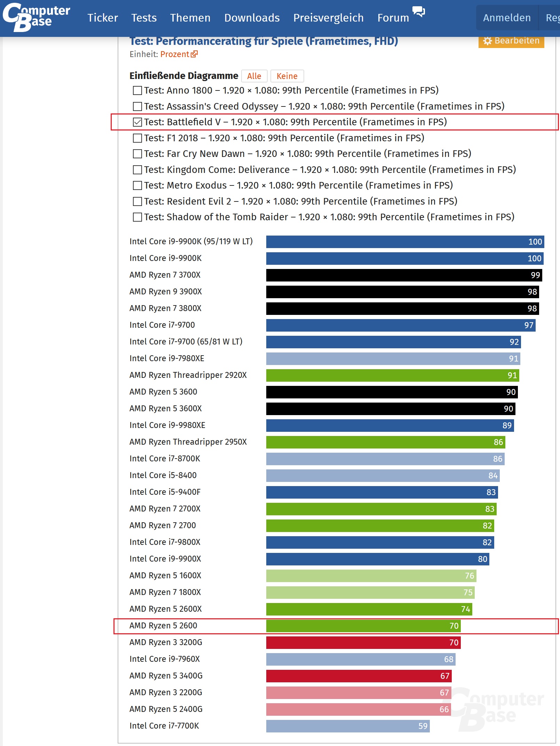The width and height of the screenshot is (560, 746).
Task: Click the AMD Ryzen Threadripper 2950X label
Action: (188, 442)
